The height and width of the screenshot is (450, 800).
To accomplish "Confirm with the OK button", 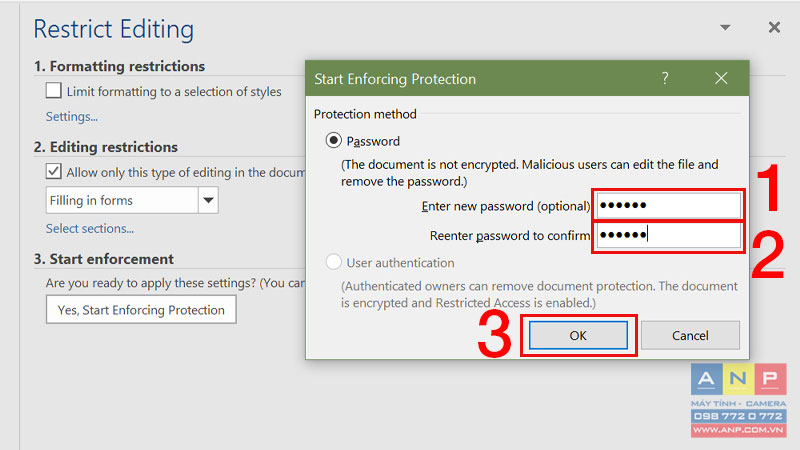I will click(x=578, y=335).
